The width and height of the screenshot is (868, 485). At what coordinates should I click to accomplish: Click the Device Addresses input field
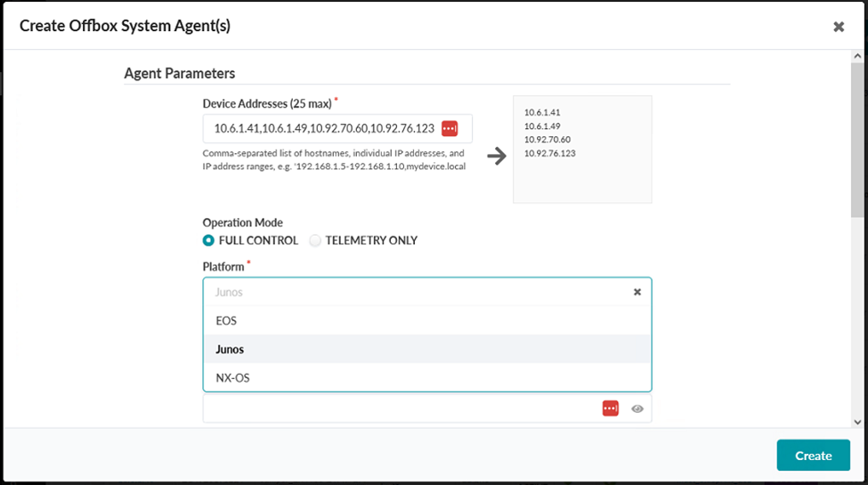click(324, 128)
